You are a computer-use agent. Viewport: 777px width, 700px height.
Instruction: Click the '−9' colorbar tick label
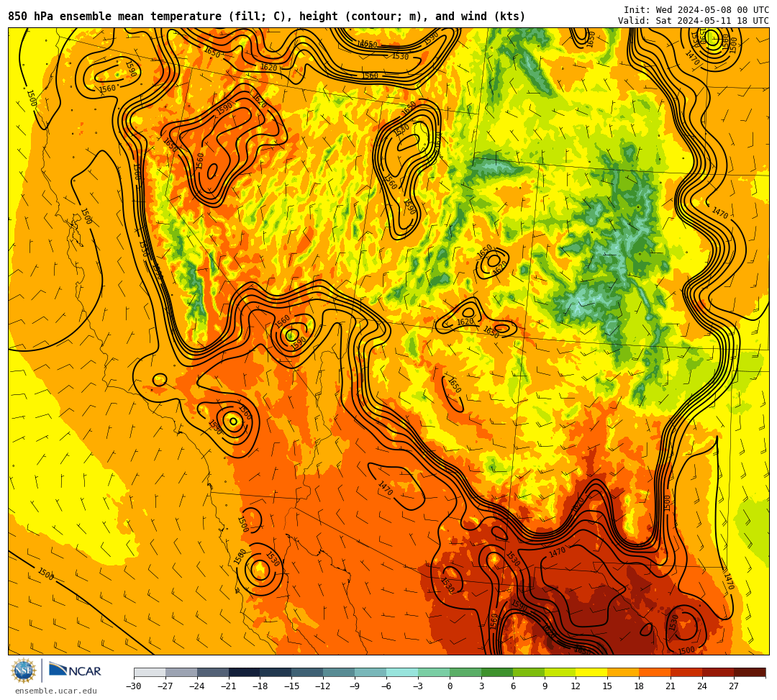click(355, 686)
